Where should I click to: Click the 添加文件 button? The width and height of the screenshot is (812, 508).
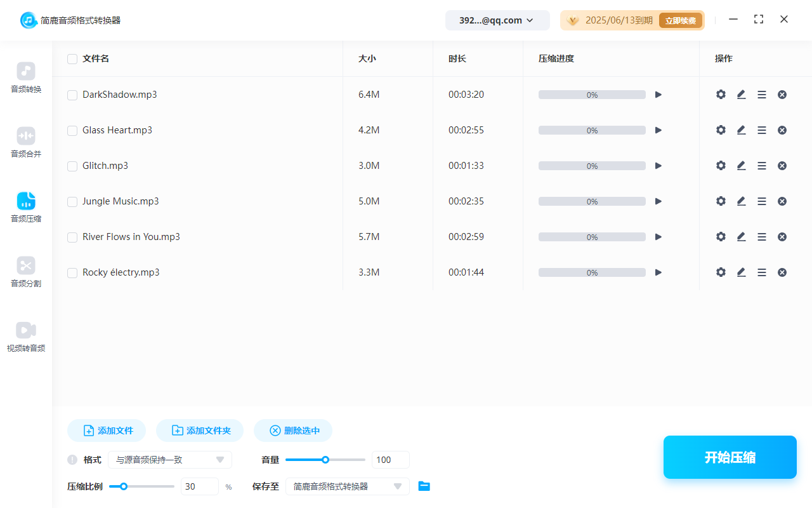(x=107, y=431)
